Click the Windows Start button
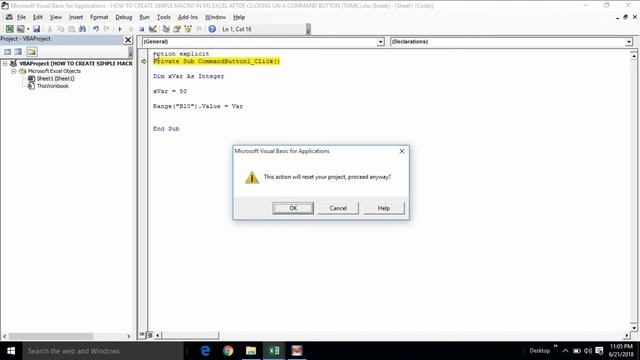Viewport: 640px width, 360px height. (x=11, y=351)
